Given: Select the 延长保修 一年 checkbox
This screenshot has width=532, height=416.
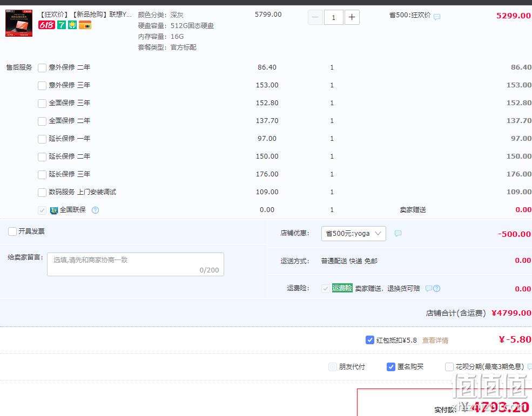Looking at the screenshot, I should tap(42, 139).
